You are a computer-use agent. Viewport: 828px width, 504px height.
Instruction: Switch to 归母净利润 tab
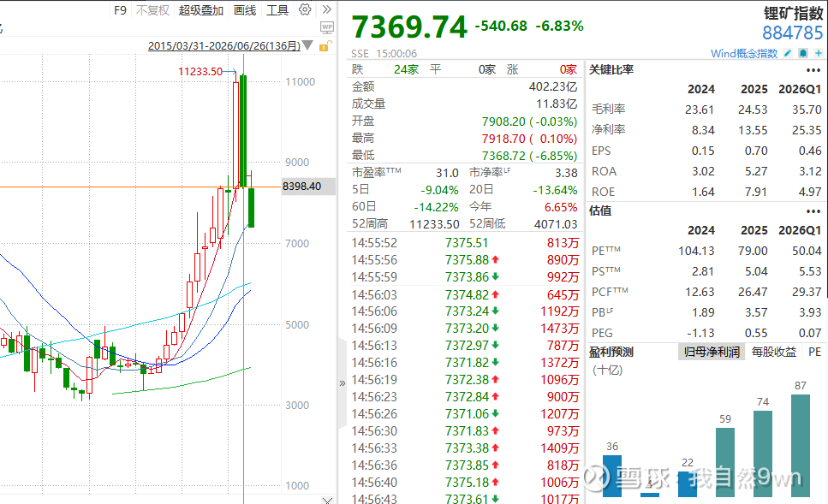712,352
